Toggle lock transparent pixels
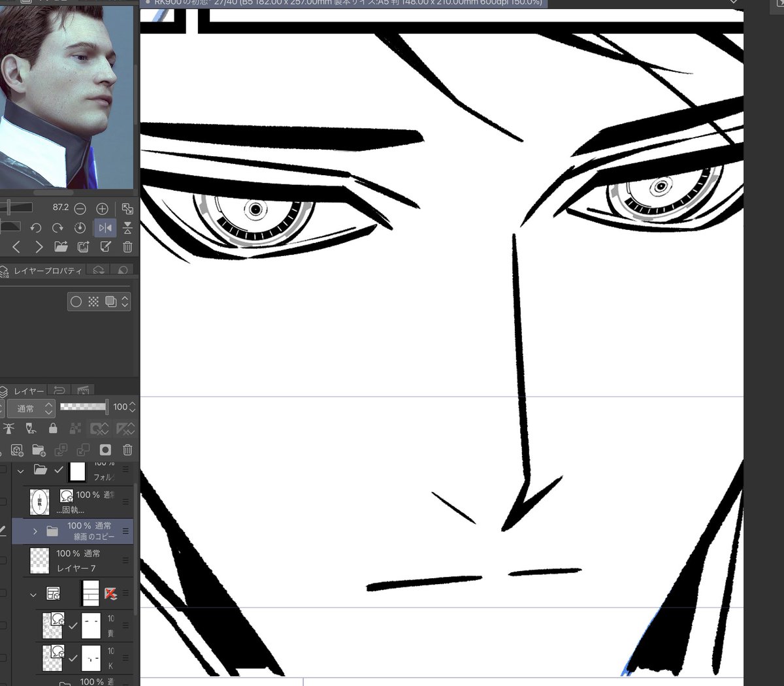The width and height of the screenshot is (784, 686). click(75, 429)
